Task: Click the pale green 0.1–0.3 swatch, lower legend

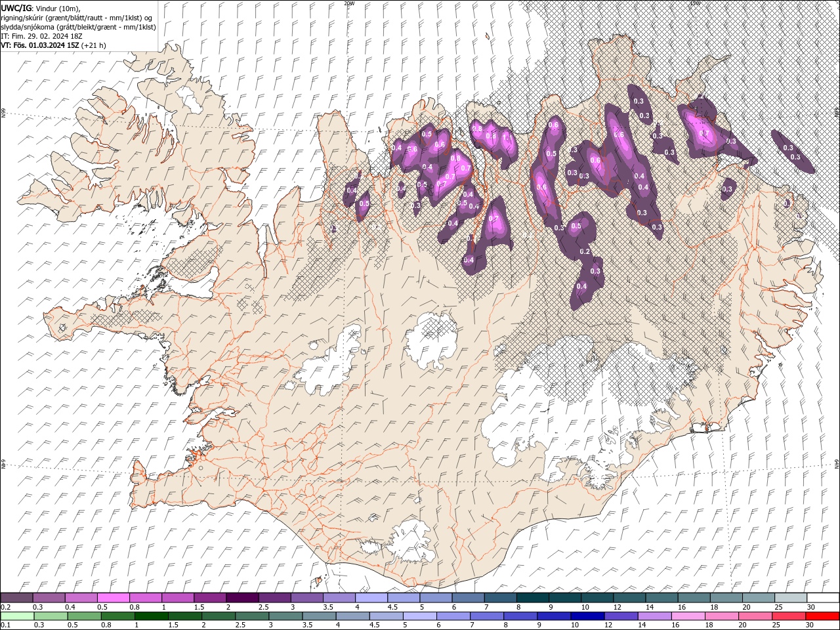Action: [17, 616]
